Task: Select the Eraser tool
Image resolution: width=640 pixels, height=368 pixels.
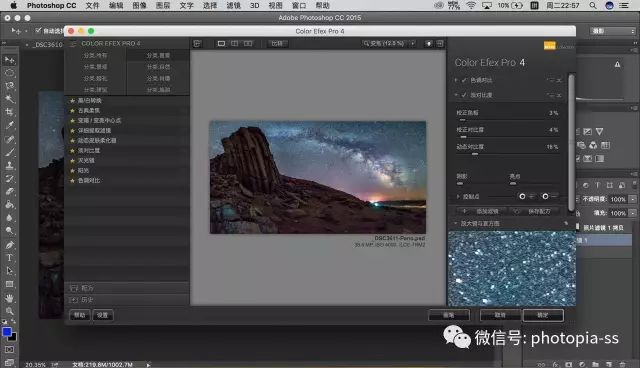Action: (x=9, y=191)
